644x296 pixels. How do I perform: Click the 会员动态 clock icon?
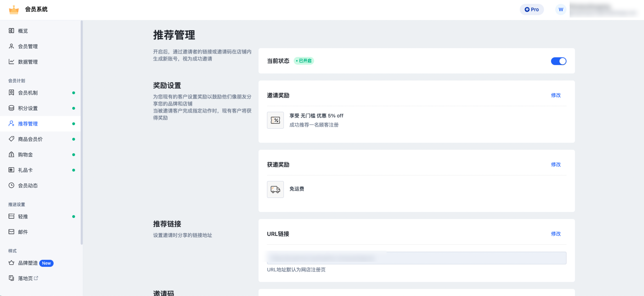click(x=11, y=185)
